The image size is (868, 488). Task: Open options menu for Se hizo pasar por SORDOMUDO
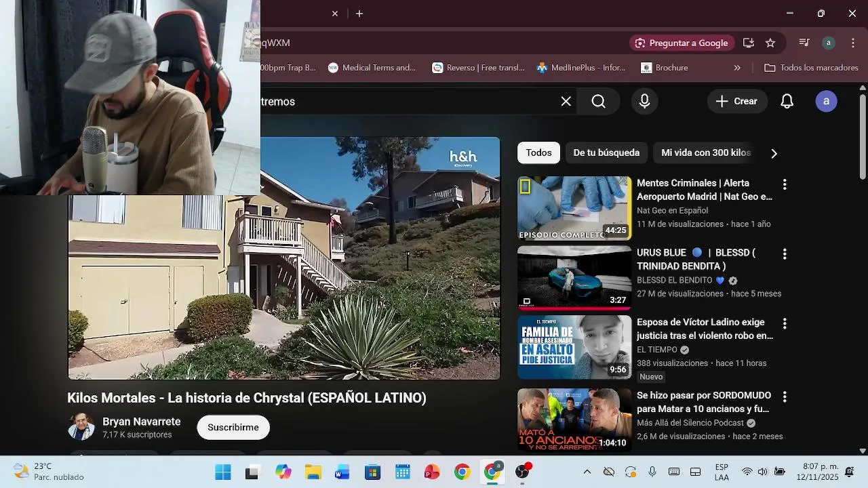(785, 396)
